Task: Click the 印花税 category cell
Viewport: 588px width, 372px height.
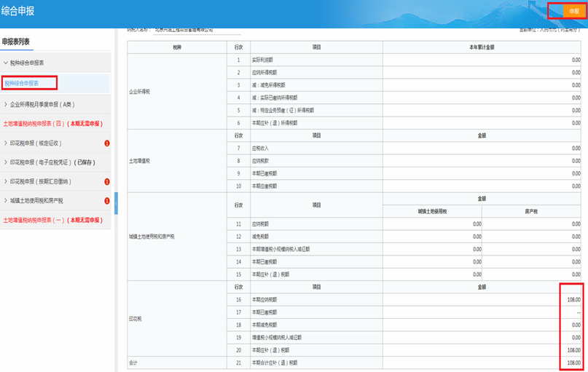Action: [x=177, y=319]
